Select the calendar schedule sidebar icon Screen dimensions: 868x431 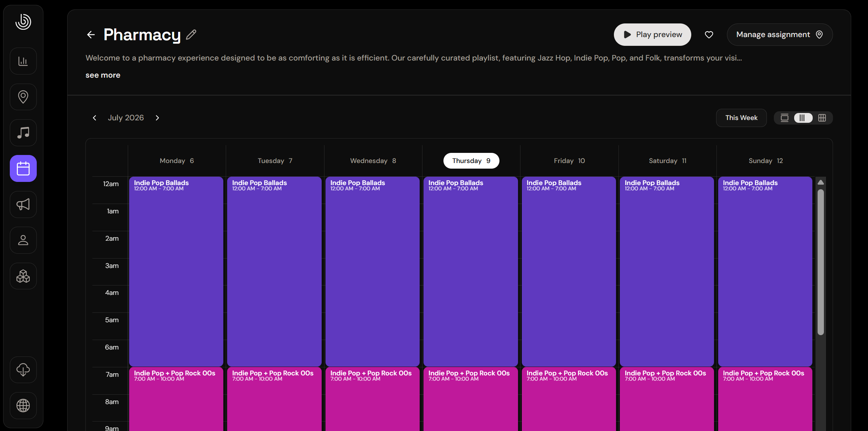(23, 169)
